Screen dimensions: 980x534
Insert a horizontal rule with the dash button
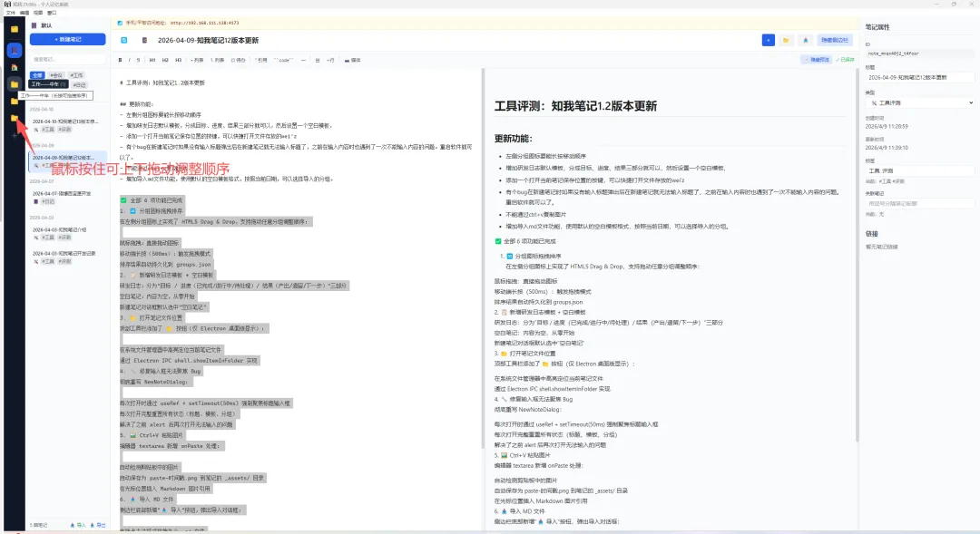tap(303, 60)
